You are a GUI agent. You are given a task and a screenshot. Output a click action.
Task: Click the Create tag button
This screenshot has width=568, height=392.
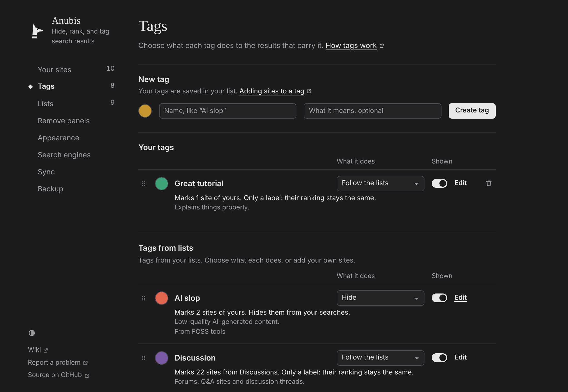tap(472, 111)
